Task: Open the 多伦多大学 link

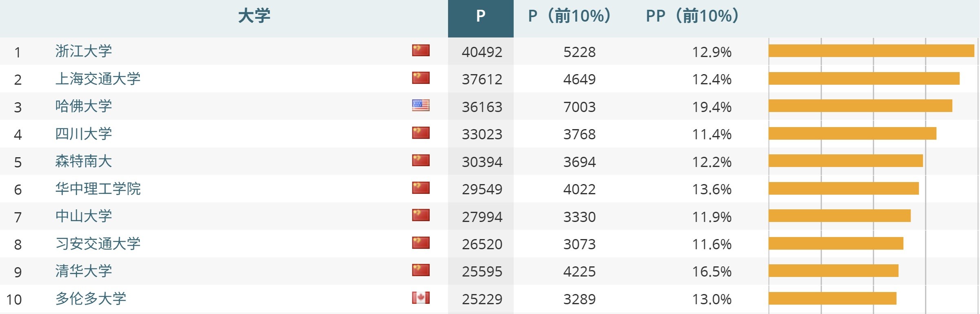Action: [x=90, y=299]
